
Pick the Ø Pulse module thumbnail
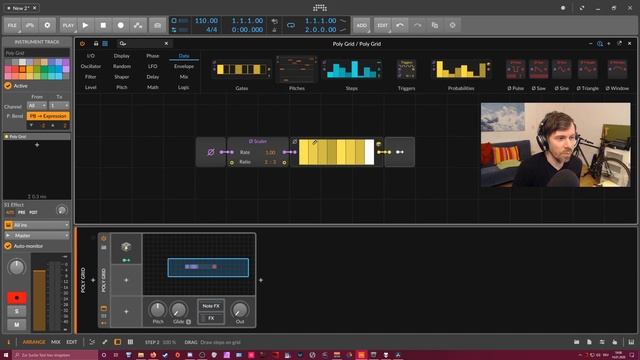(x=516, y=69)
